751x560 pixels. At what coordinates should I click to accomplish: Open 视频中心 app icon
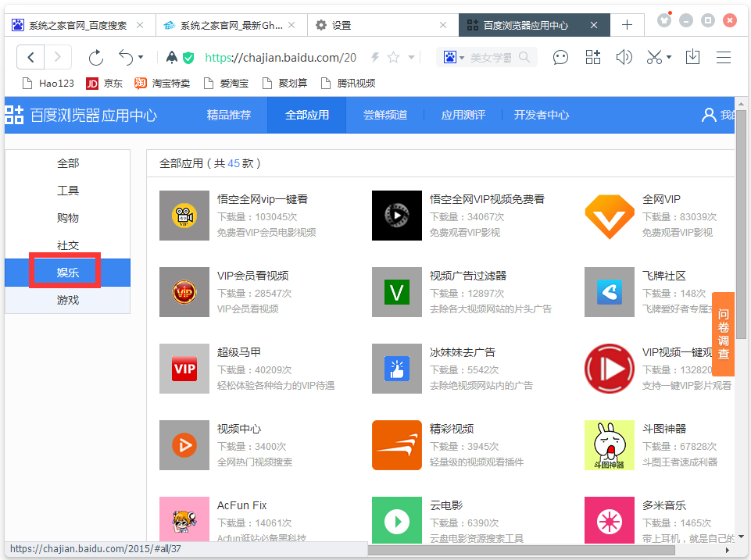tap(184, 445)
